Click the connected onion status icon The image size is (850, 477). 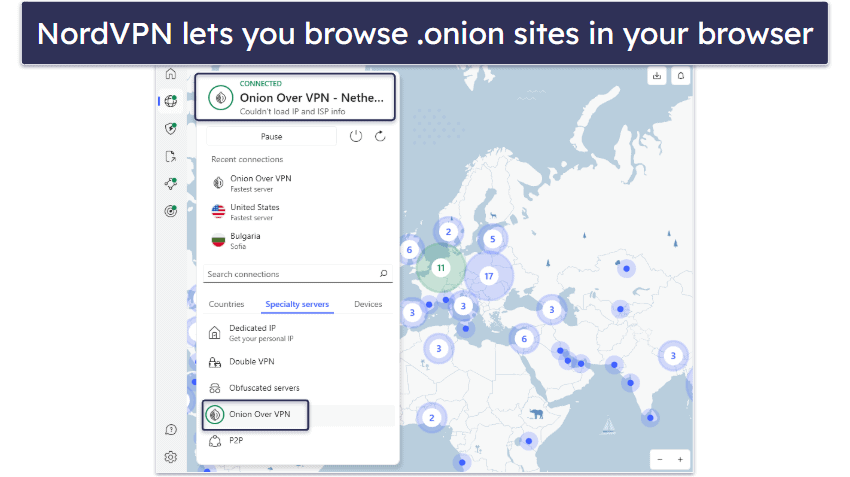click(x=221, y=98)
